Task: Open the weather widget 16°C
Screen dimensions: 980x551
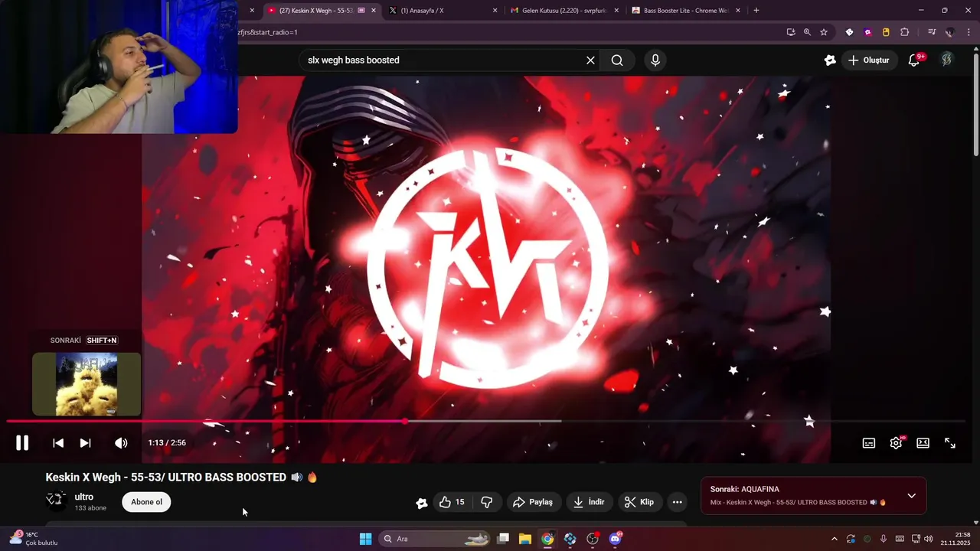Action: (x=34, y=539)
